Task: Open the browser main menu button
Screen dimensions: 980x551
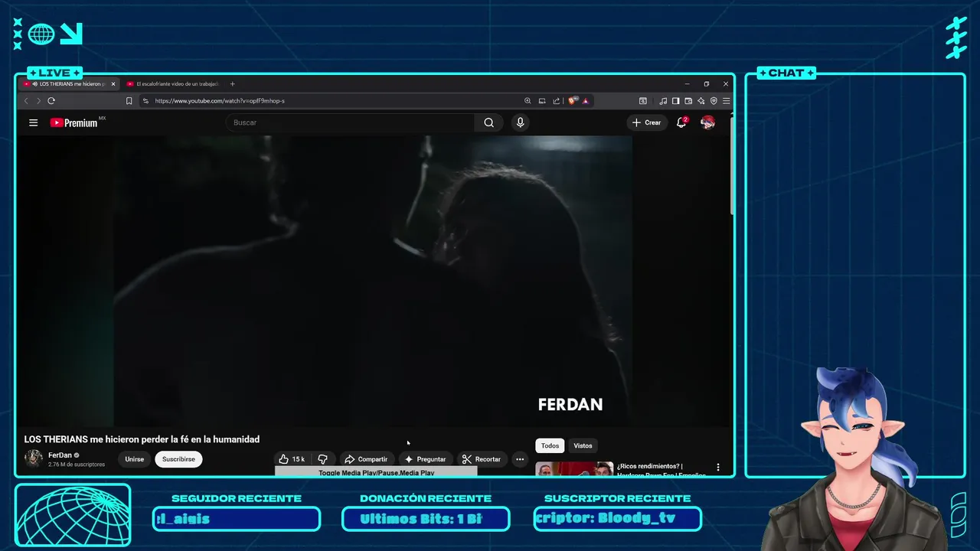Action: pos(726,101)
